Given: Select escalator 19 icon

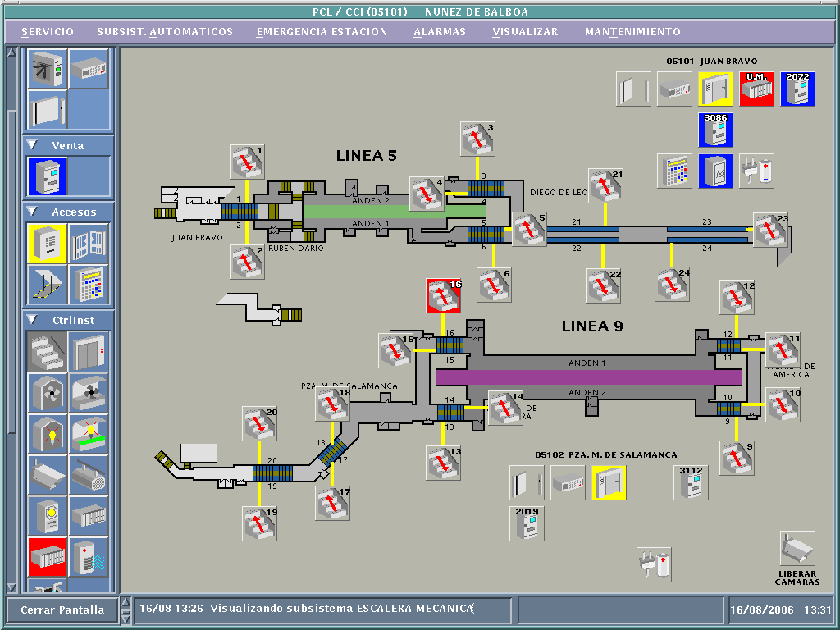Looking at the screenshot, I should click(x=259, y=523).
